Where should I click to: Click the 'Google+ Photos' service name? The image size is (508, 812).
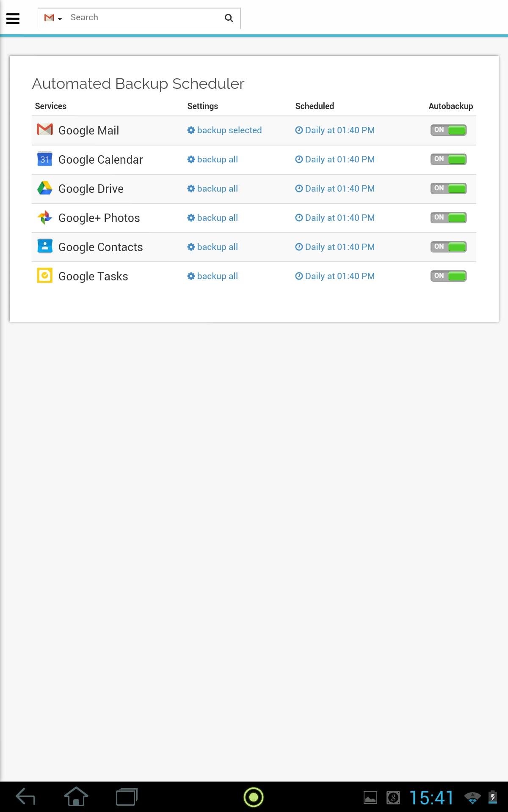(x=99, y=218)
